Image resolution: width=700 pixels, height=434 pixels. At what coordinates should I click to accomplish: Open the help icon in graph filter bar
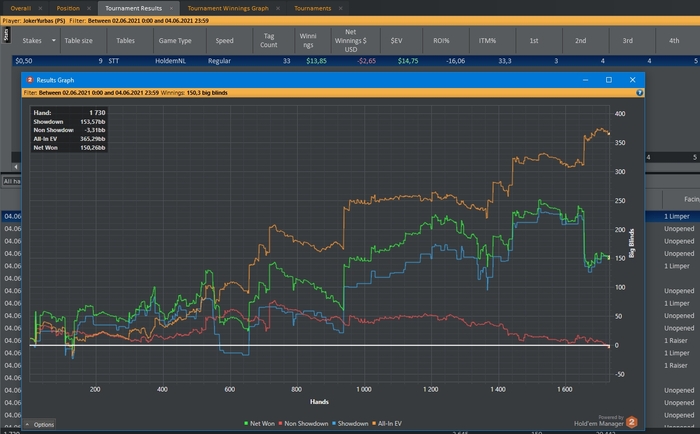(x=639, y=93)
